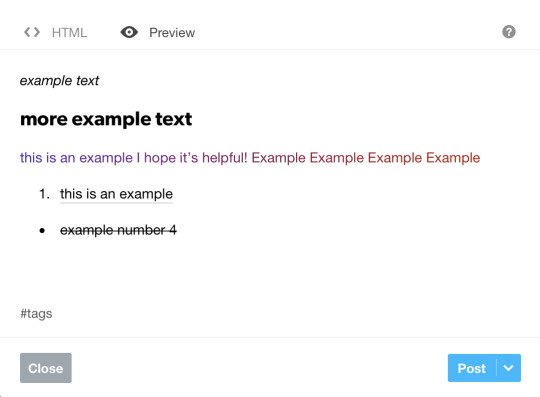Click the bullet point marker

tap(42, 231)
